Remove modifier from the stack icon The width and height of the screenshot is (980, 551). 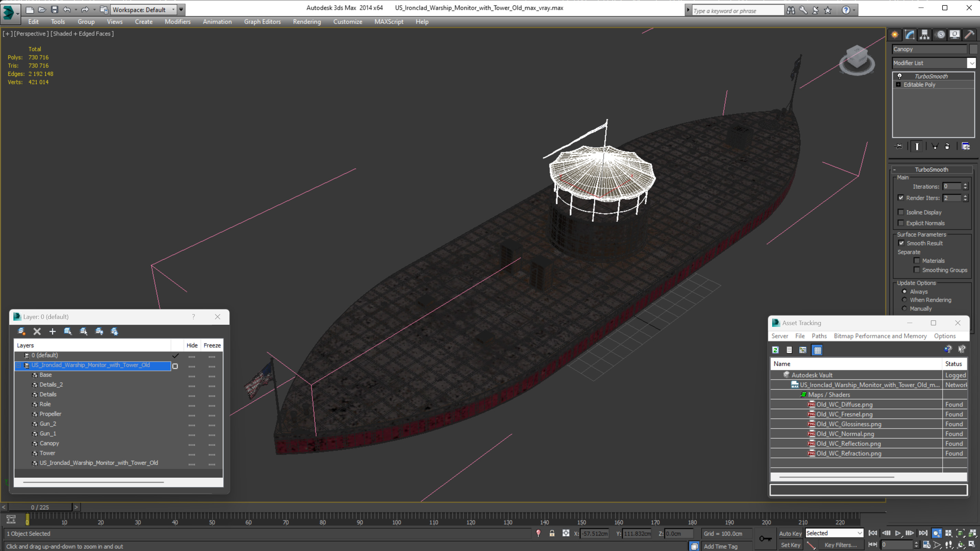click(947, 146)
